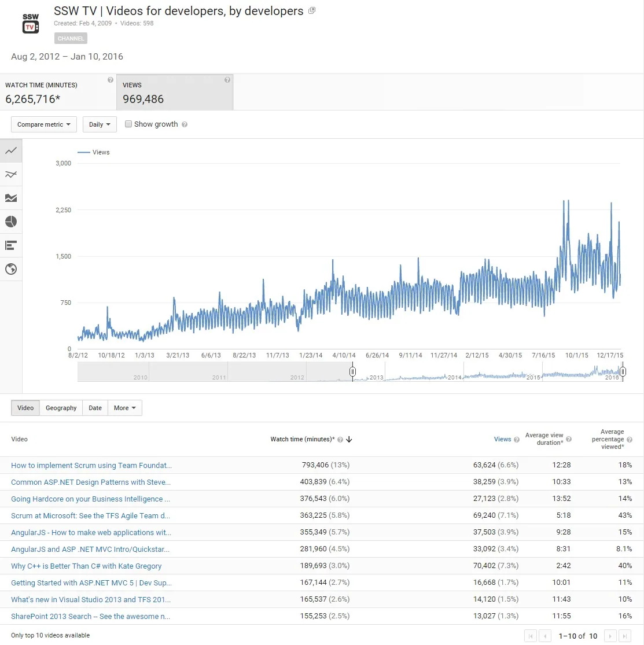
Task: Switch to the Geography tab
Action: pyautogui.click(x=61, y=408)
